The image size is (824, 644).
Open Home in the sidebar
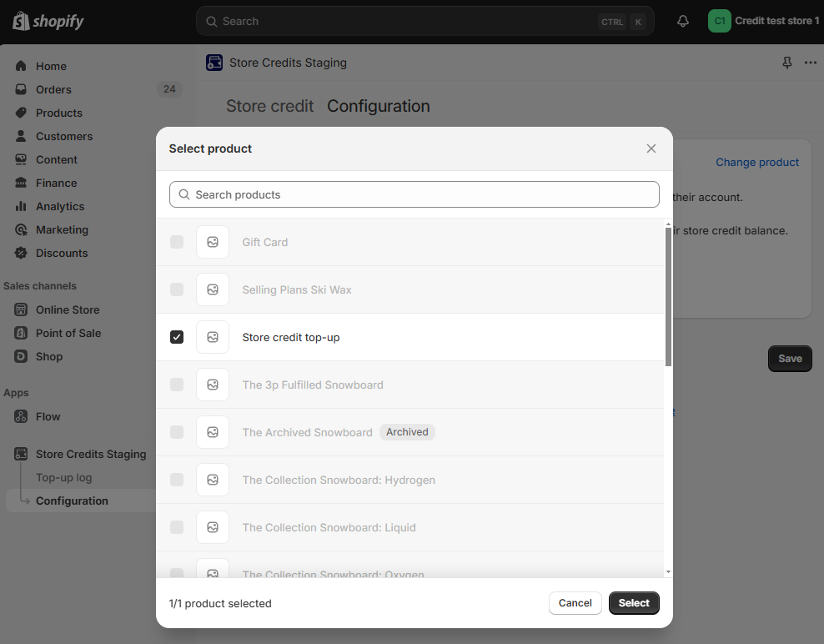[x=51, y=66]
